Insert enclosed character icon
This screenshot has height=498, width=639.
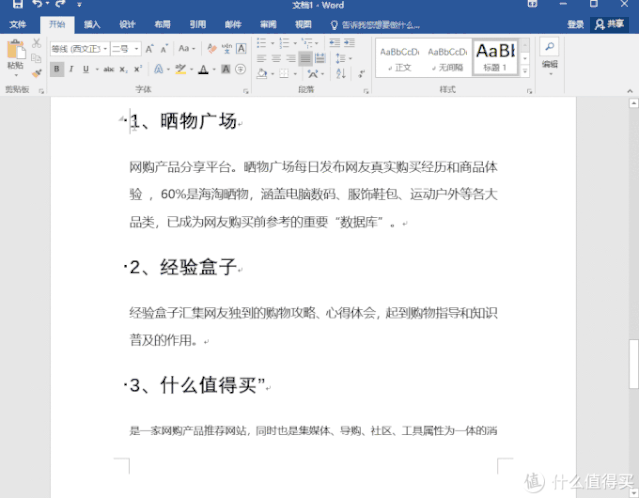coord(240,69)
